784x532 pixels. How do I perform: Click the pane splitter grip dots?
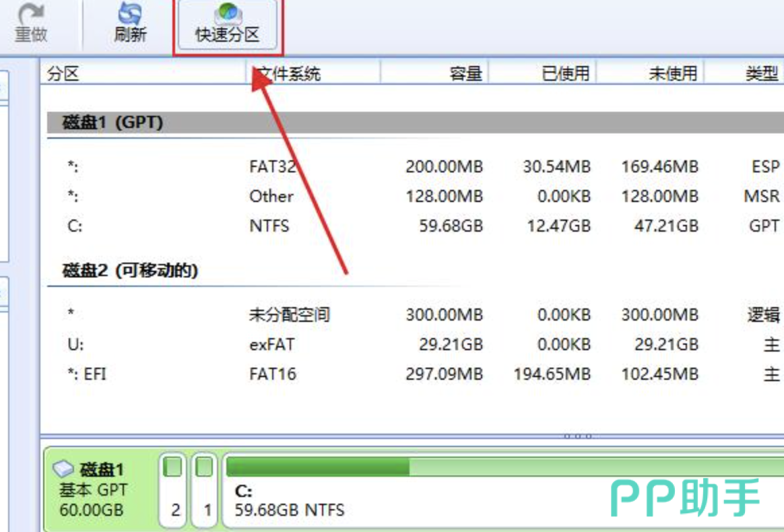[577, 436]
